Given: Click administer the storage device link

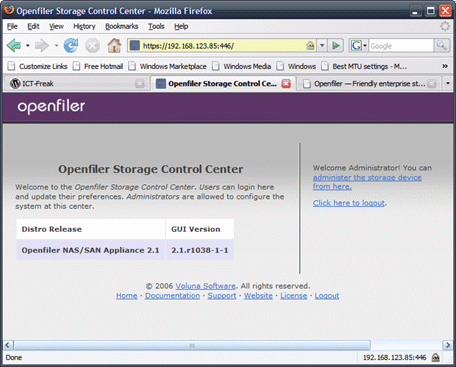Looking at the screenshot, I should point(367,182).
